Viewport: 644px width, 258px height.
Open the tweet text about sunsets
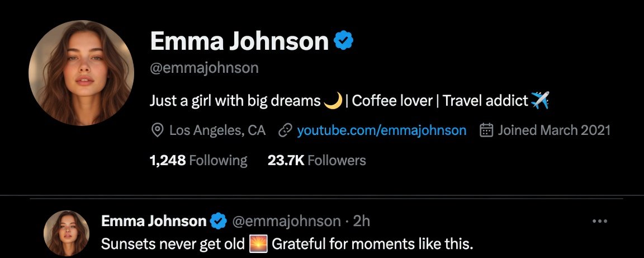click(287, 245)
